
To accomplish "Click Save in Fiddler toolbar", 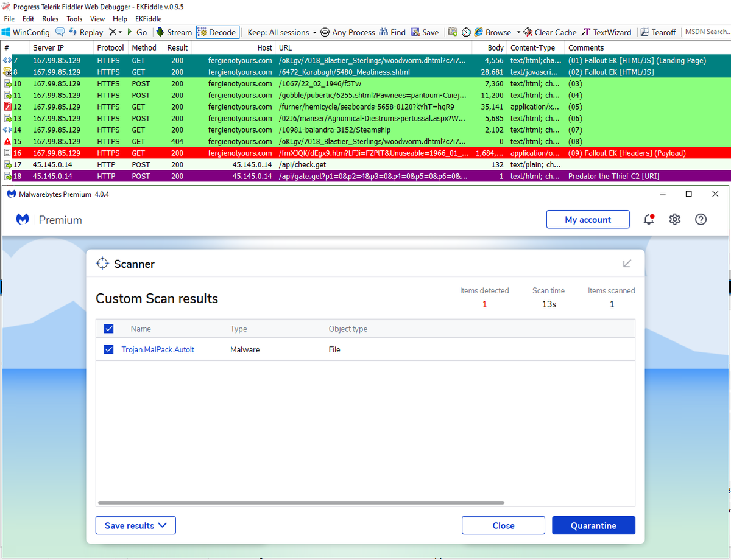I will tap(425, 32).
